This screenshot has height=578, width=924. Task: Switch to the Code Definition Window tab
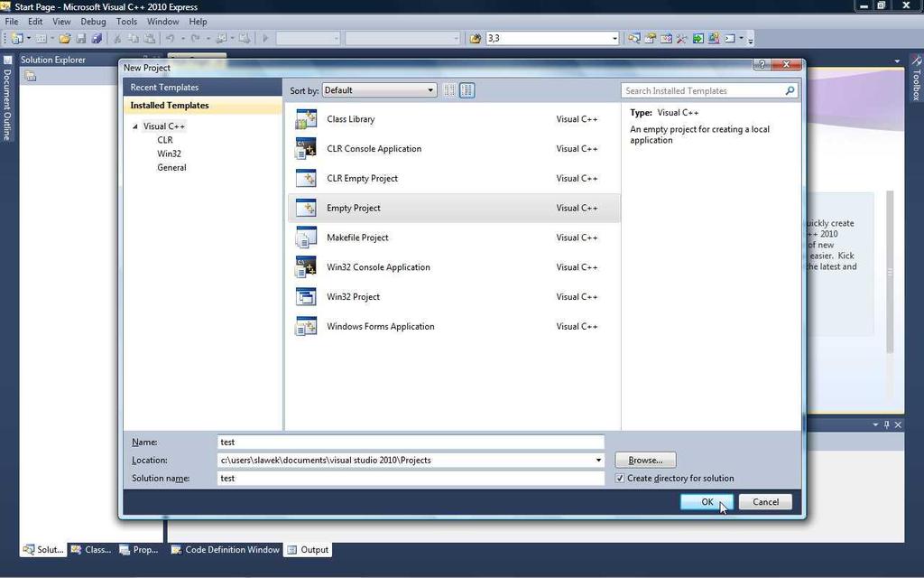coord(225,550)
